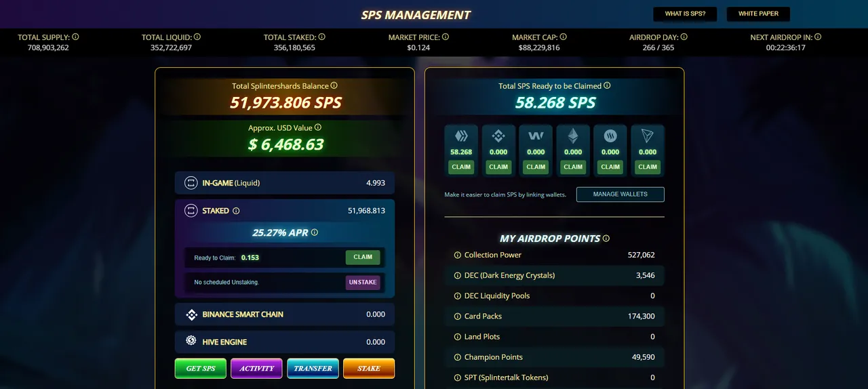Click the staked amount 51,968.813
Viewport: 868px width, 389px height.
pos(366,211)
